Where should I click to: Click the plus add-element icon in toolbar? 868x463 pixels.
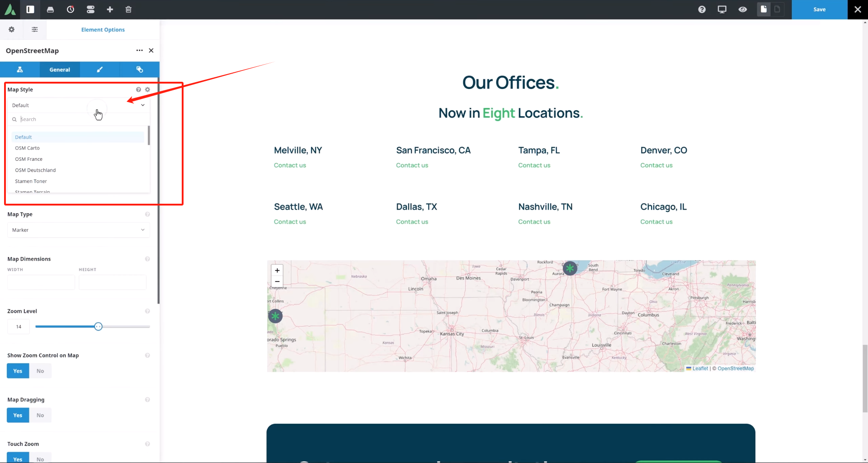110,9
